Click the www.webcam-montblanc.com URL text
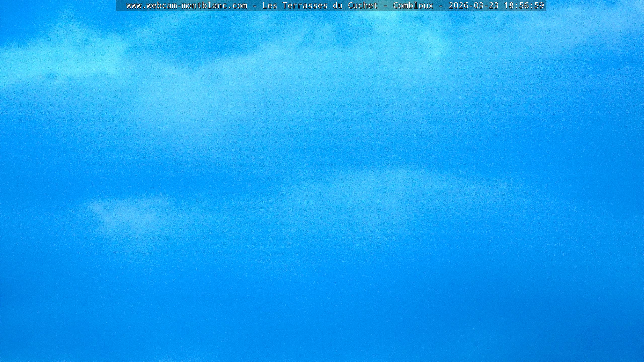The width and height of the screenshot is (644, 362). point(187,6)
